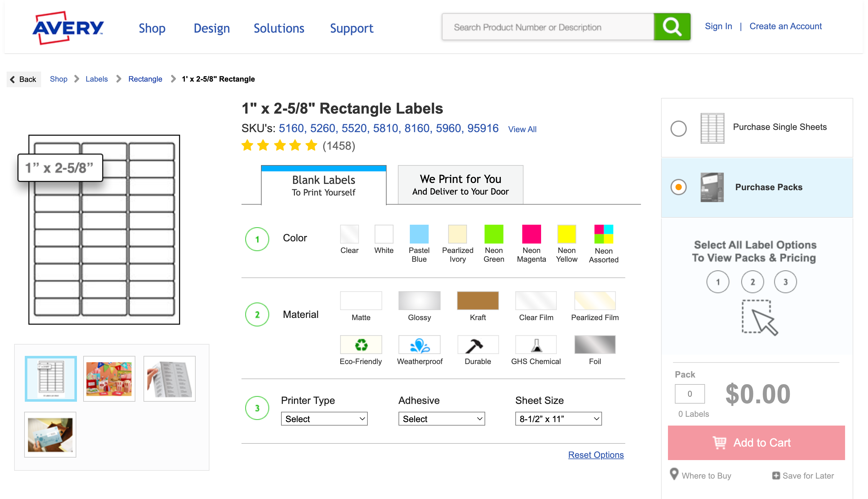This screenshot has height=499, width=868.
Task: Choose the Pastel Blue color swatch
Action: (419, 234)
